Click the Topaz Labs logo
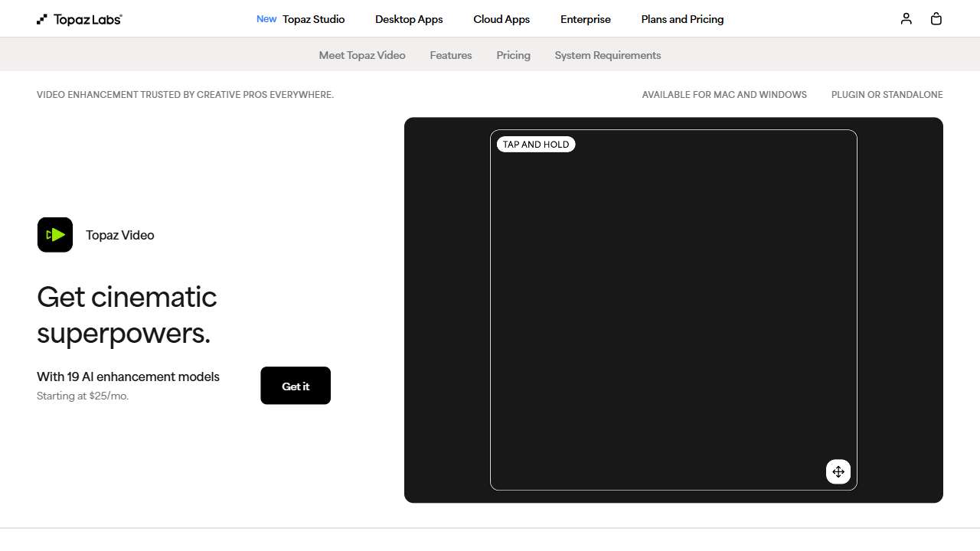This screenshot has height=551, width=980. [80, 19]
